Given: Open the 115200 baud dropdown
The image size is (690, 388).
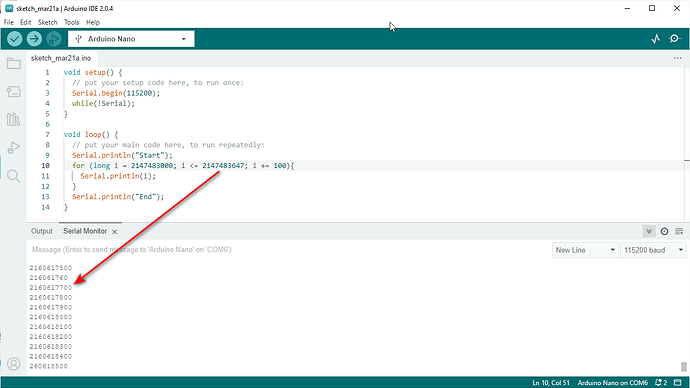Looking at the screenshot, I should click(x=653, y=250).
